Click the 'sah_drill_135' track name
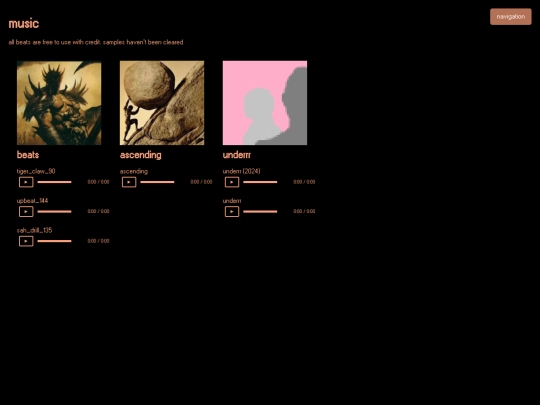 34,230
